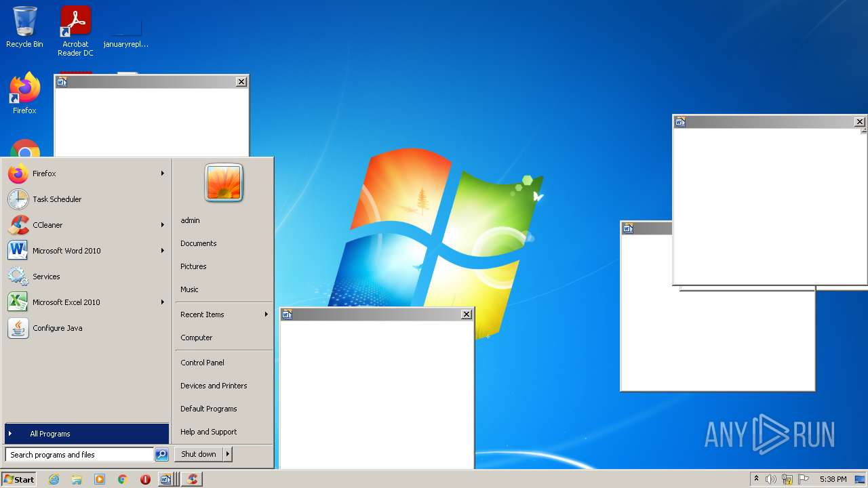Image resolution: width=868 pixels, height=488 pixels.
Task: Expand the Firefox jump list arrow
Action: point(163,174)
